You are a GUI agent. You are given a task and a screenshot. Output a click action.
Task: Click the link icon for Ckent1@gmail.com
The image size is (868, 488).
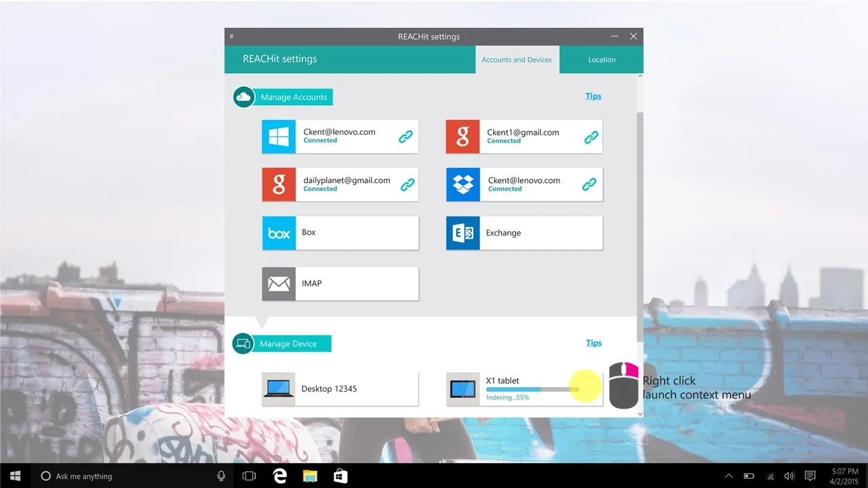coord(591,138)
